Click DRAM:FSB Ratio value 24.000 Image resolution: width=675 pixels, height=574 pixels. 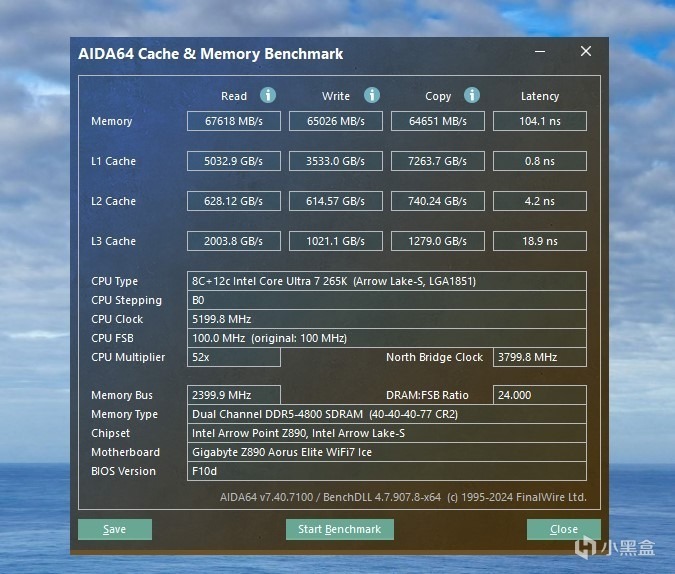(540, 395)
